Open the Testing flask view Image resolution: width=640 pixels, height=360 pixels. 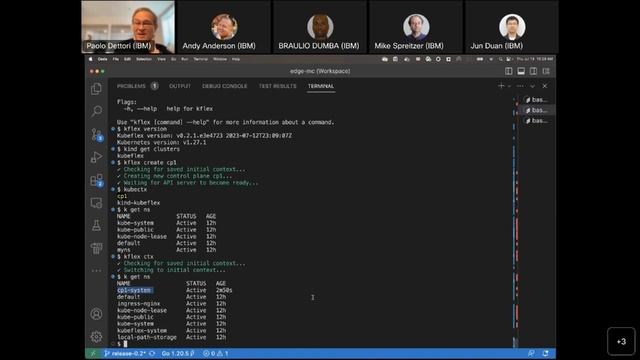pyautogui.click(x=96, y=225)
